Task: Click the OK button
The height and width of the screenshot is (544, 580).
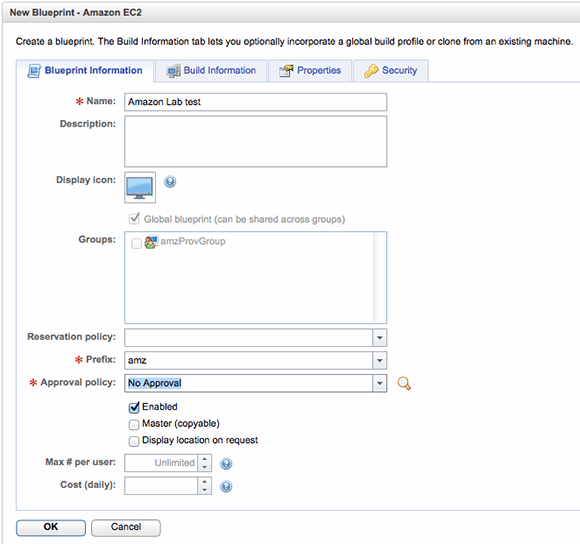Action: point(51,527)
